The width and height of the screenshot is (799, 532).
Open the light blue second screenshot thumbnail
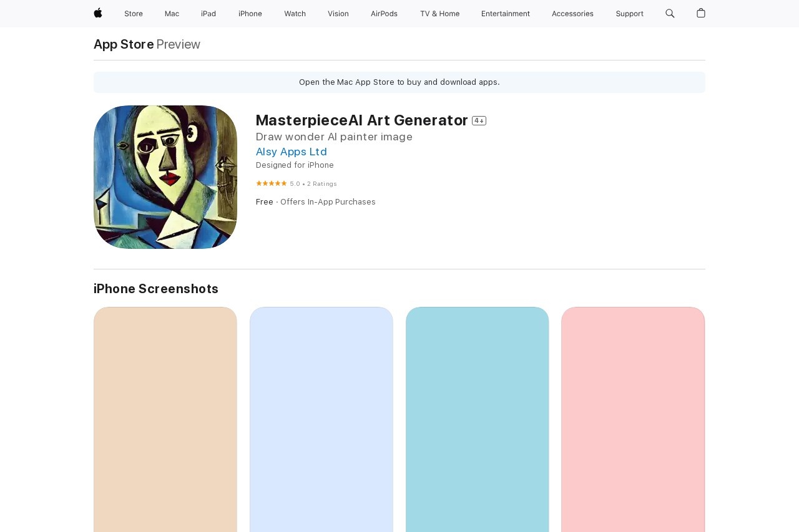(x=321, y=419)
